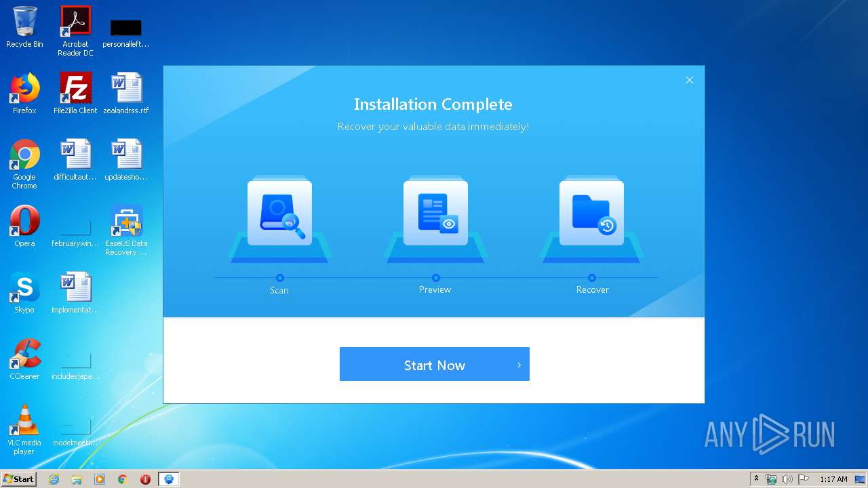The width and height of the screenshot is (868, 488).
Task: Open VLC media player desktop shortcut
Action: tap(24, 430)
